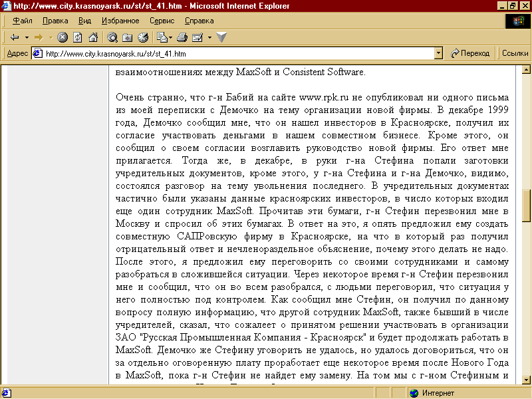Expand the Edit button dropdown arrow
The height and width of the screenshot is (399, 532).
click(x=209, y=37)
